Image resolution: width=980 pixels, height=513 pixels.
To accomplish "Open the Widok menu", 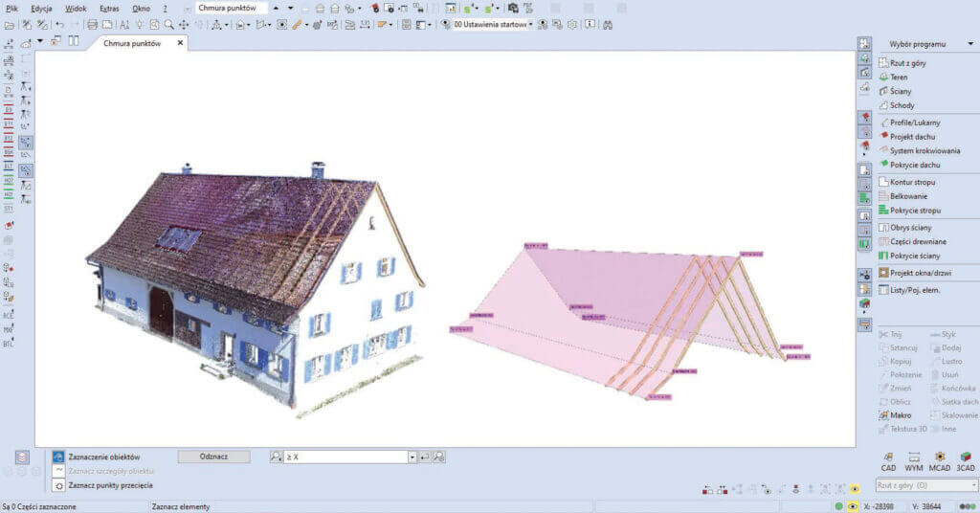I will 76,9.
